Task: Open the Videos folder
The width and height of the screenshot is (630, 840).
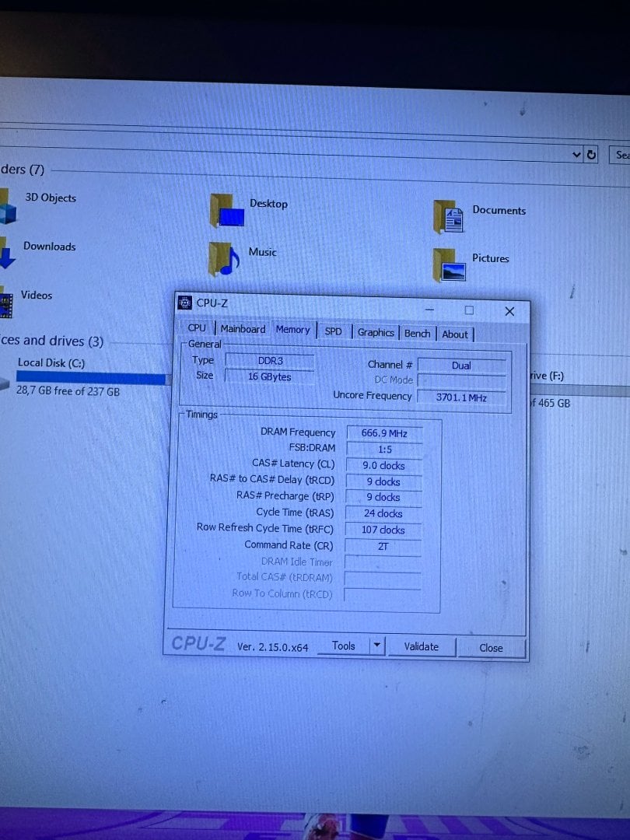Action: (x=26, y=301)
